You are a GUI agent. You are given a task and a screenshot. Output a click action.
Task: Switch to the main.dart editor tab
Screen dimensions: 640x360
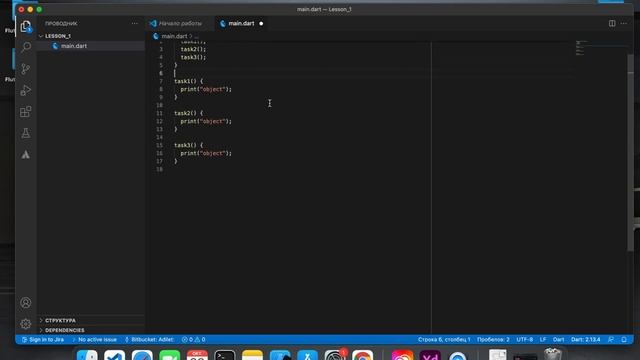click(241, 24)
